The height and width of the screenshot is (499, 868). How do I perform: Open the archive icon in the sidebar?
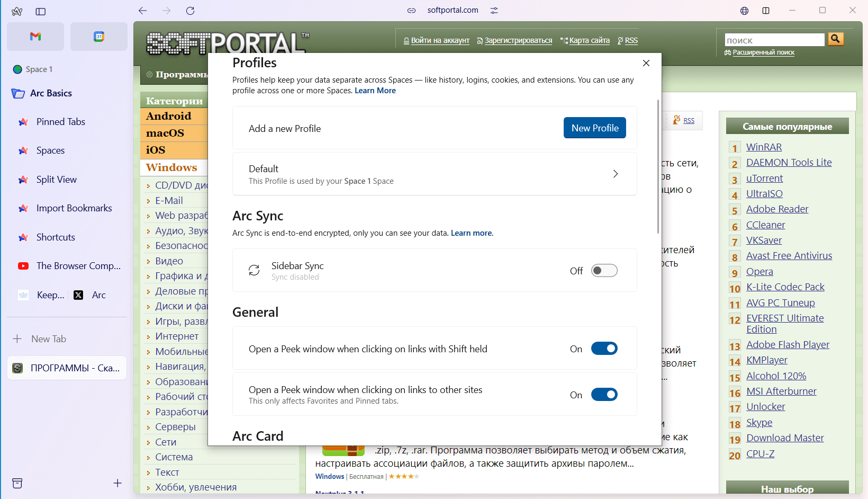pos(17,483)
